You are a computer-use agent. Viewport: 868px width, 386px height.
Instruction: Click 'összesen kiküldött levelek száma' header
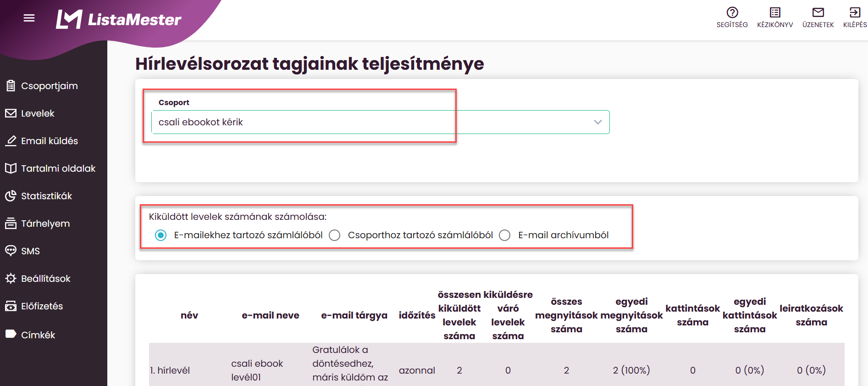(459, 315)
